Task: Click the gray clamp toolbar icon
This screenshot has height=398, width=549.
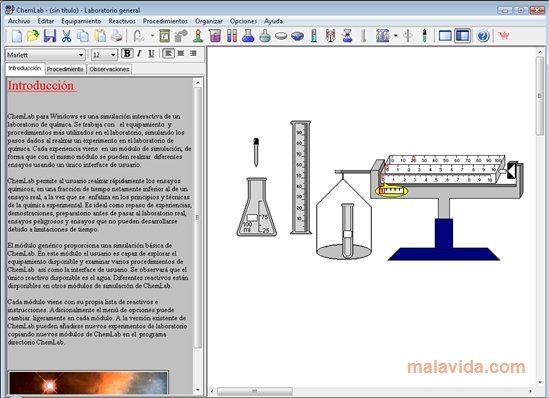Action: coord(408,36)
